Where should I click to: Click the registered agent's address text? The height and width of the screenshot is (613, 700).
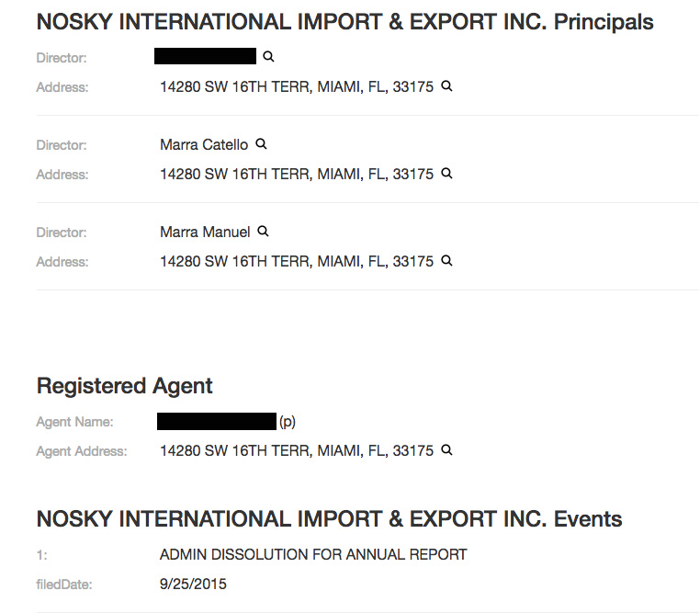coord(297,451)
